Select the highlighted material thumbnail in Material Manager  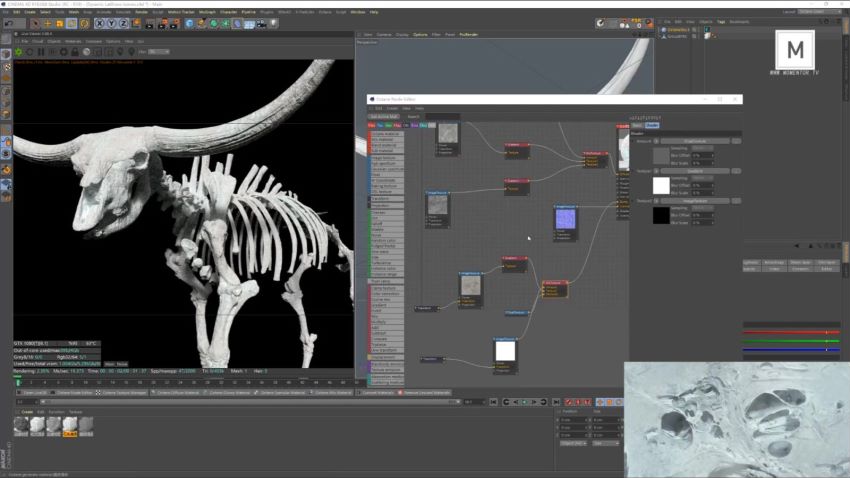click(x=70, y=425)
